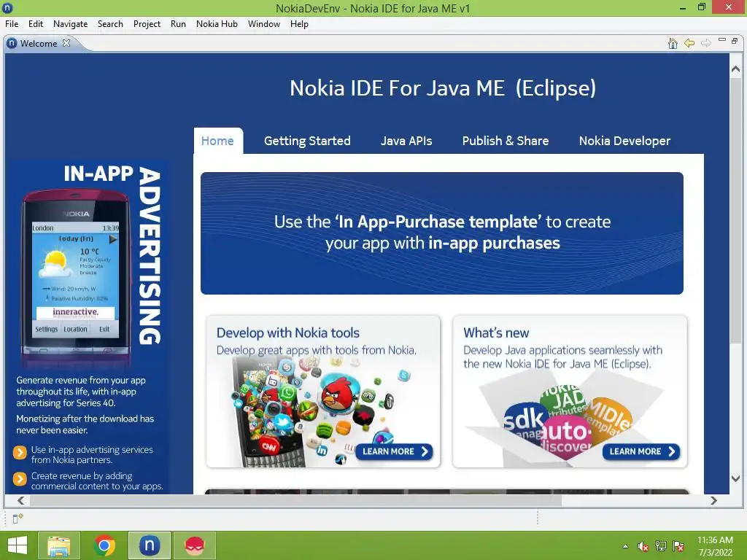Open Action Center flag icon
Viewport: 747px width, 560px height.
tap(678, 546)
